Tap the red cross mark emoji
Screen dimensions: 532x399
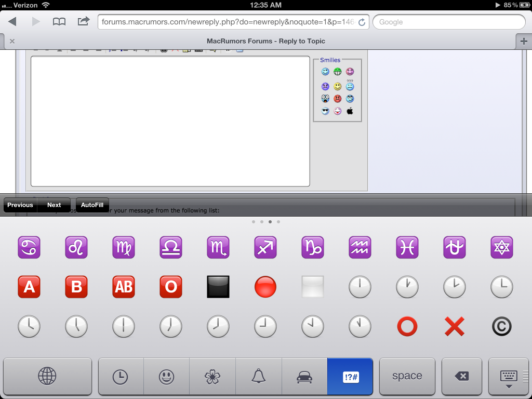click(x=455, y=326)
